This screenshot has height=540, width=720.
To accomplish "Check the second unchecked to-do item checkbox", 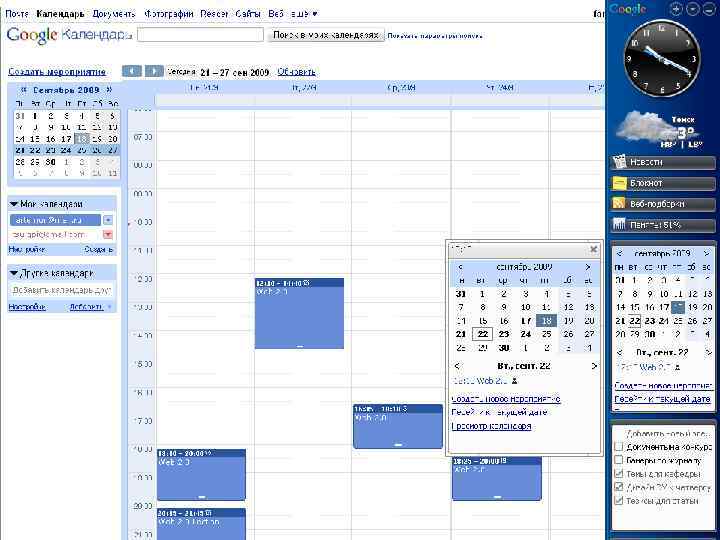I will 619,460.
